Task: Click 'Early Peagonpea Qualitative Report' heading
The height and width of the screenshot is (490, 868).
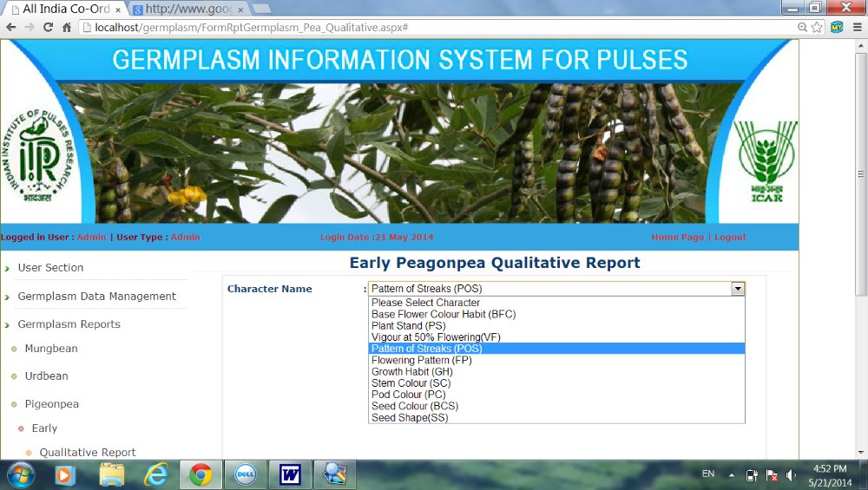Action: (x=495, y=263)
